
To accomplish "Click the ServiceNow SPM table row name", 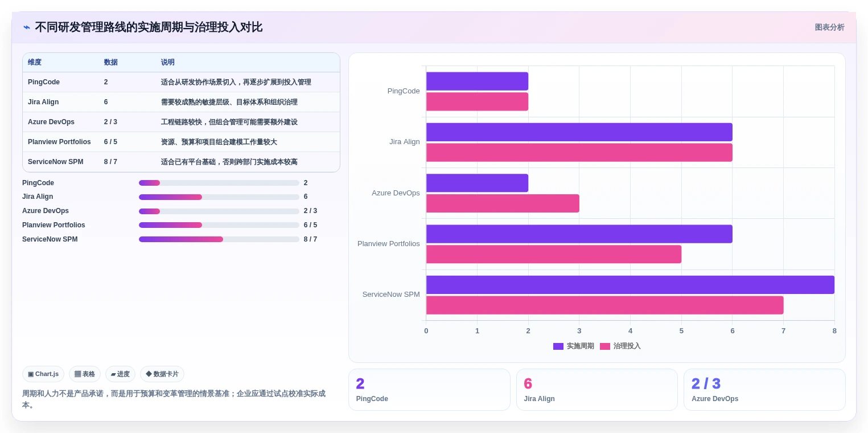I will click(56, 162).
